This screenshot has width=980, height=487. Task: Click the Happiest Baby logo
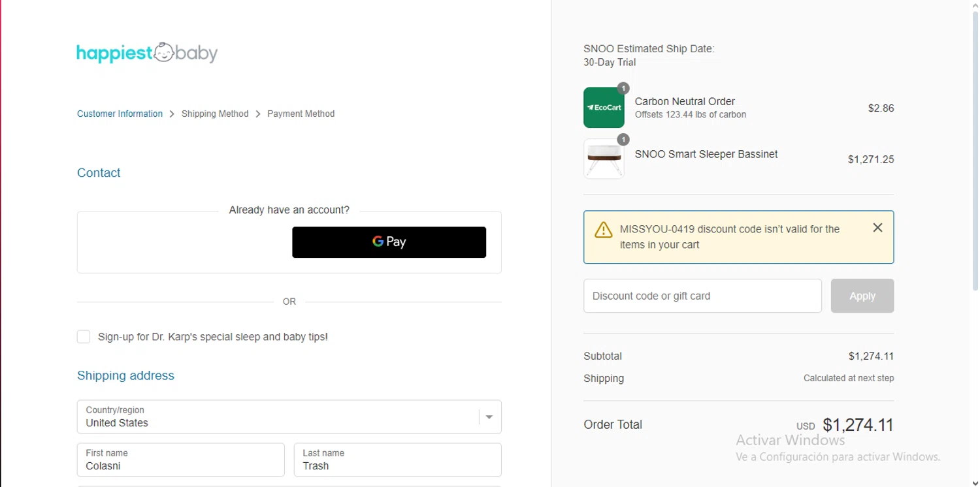pyautogui.click(x=147, y=53)
